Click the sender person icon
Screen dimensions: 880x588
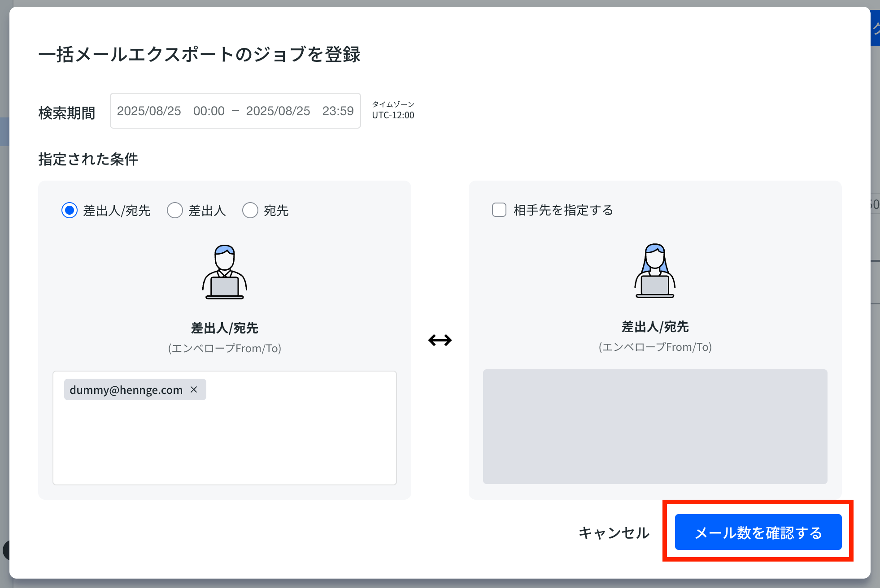[224, 271]
